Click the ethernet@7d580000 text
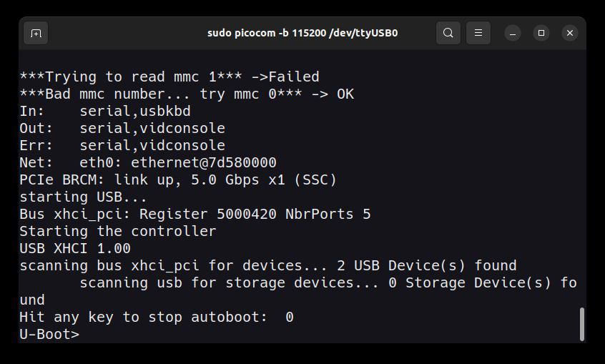 [x=203, y=162]
